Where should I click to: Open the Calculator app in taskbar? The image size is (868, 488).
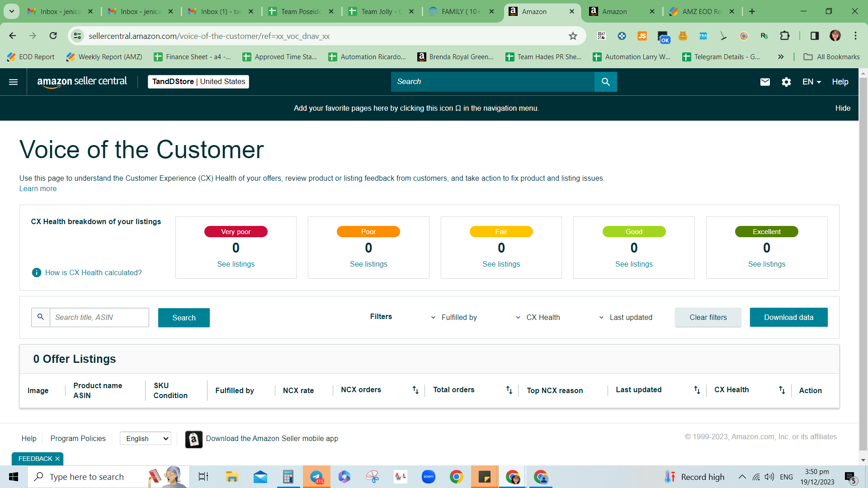(288, 477)
